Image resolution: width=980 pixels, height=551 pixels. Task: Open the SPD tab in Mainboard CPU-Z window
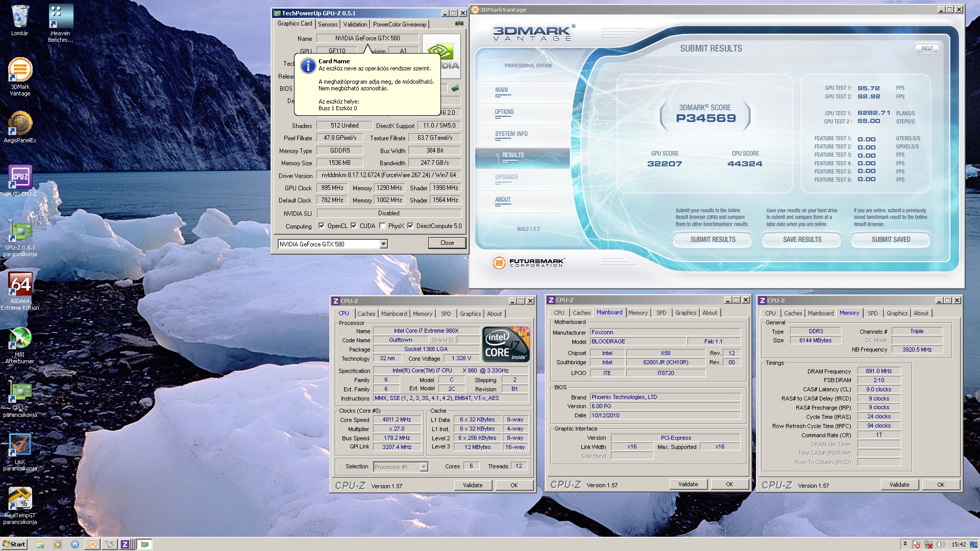pos(661,313)
